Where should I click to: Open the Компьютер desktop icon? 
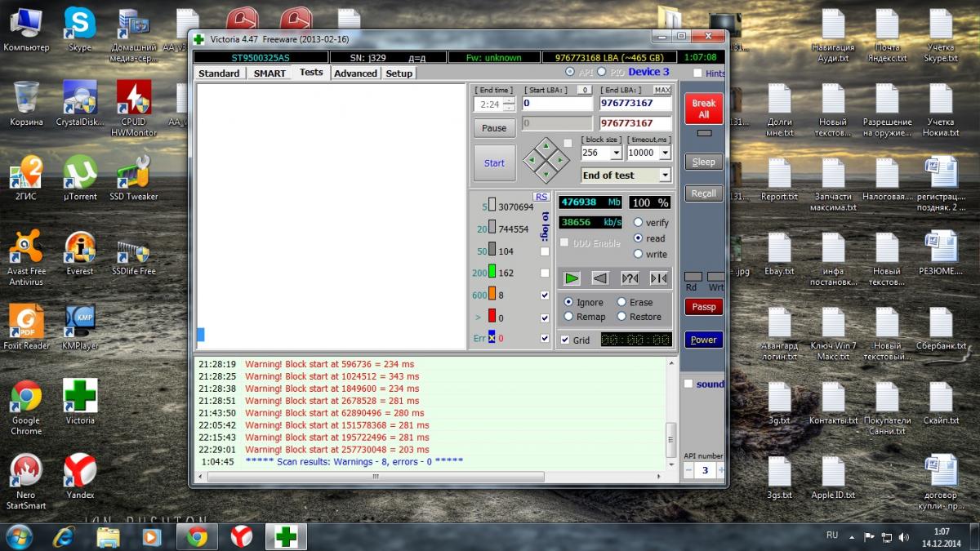point(26,29)
